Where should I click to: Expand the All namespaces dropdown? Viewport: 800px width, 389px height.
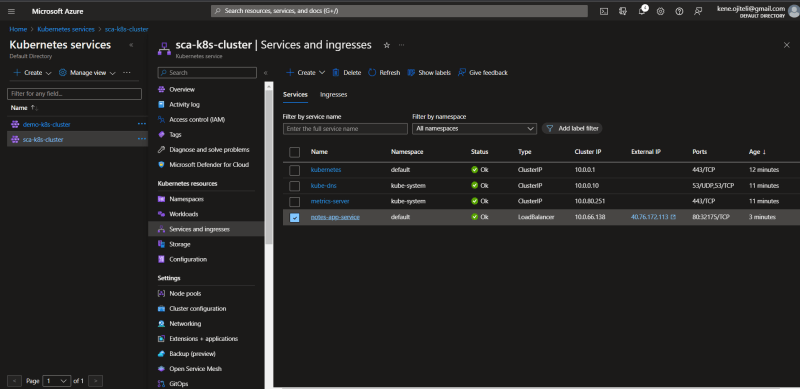pyautogui.click(x=474, y=129)
